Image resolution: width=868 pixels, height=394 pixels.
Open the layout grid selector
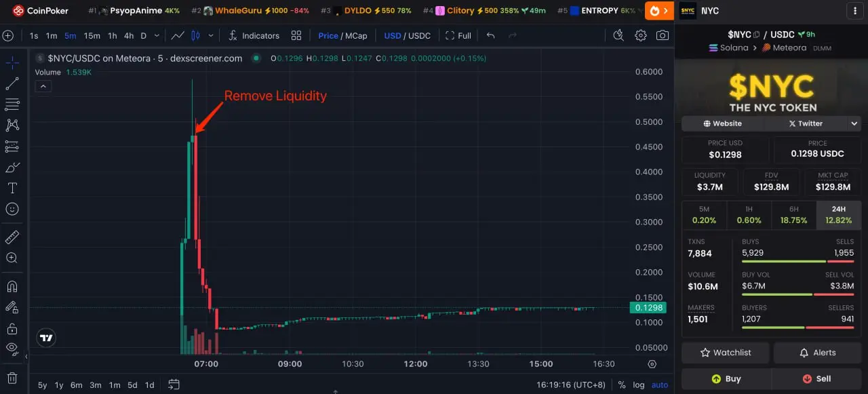[x=296, y=35]
